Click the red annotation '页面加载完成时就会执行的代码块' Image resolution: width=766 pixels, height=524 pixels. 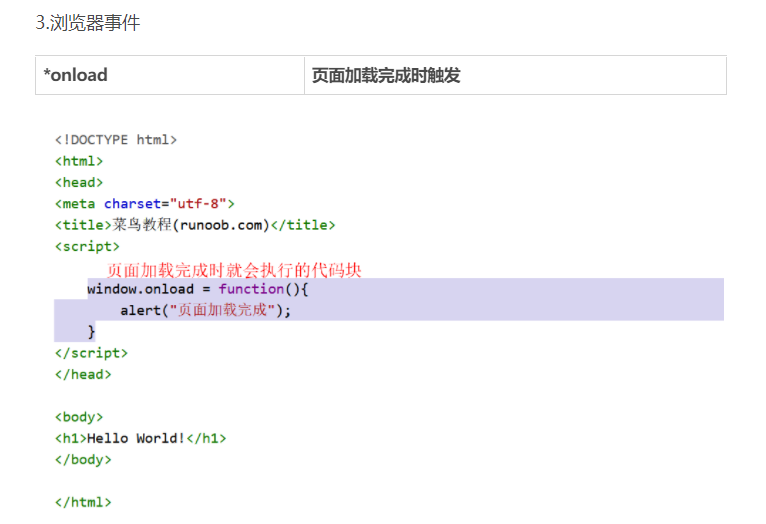[x=234, y=270]
